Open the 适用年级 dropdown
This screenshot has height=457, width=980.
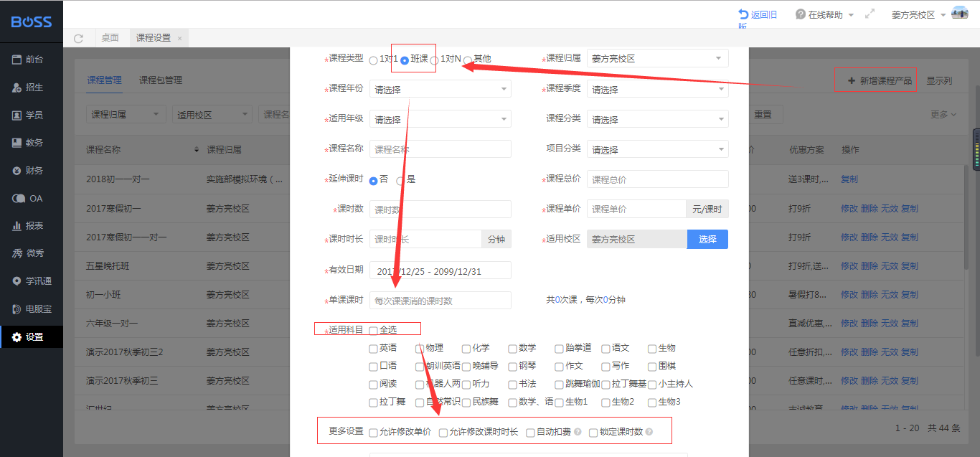(440, 119)
